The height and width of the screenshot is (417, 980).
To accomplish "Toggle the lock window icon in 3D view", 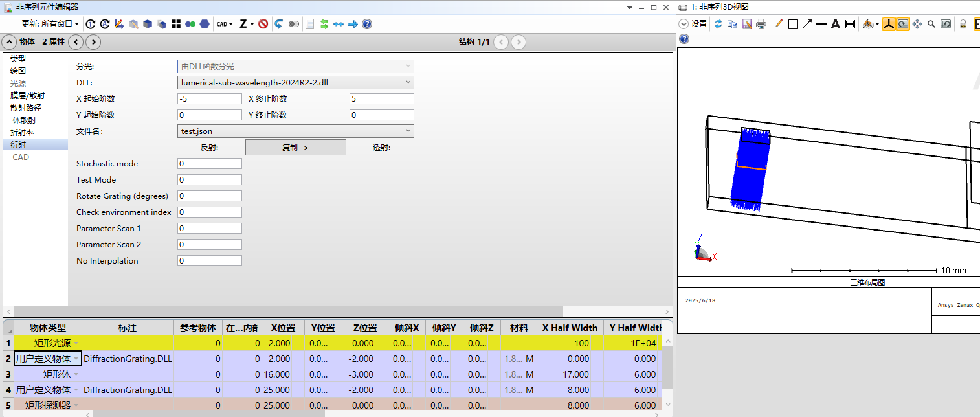I will point(963,24).
